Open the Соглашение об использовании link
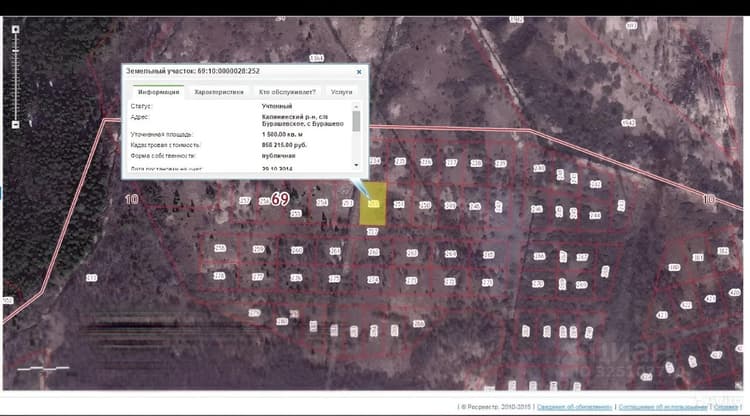750x416 pixels. click(x=662, y=407)
